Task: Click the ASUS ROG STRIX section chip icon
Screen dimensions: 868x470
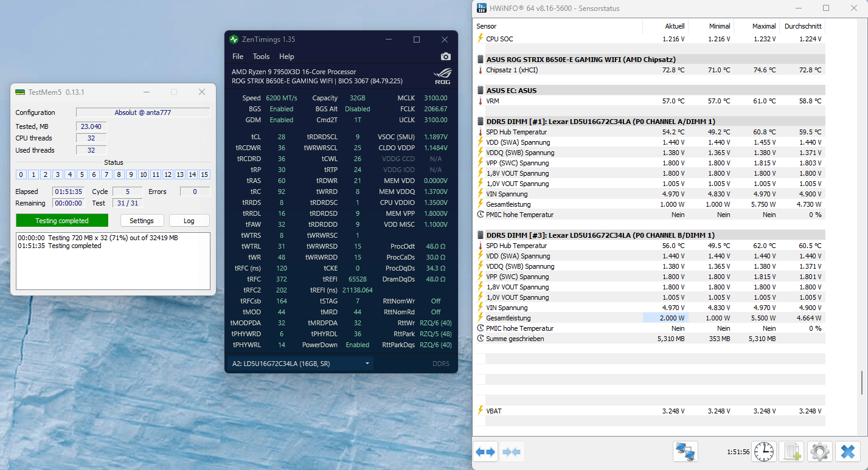Action: [x=481, y=60]
